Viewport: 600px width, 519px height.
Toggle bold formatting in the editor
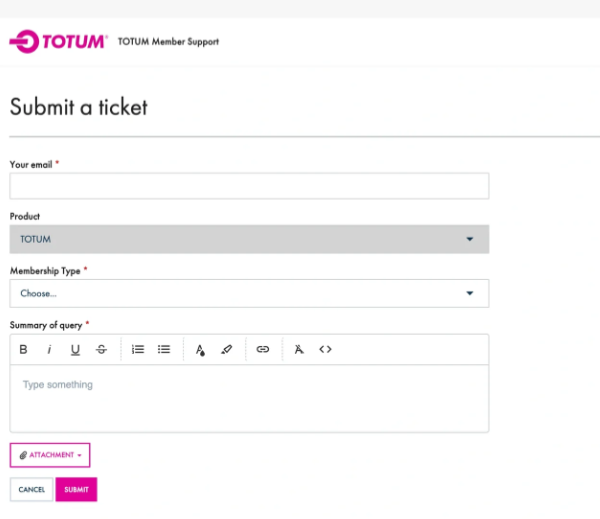23,350
